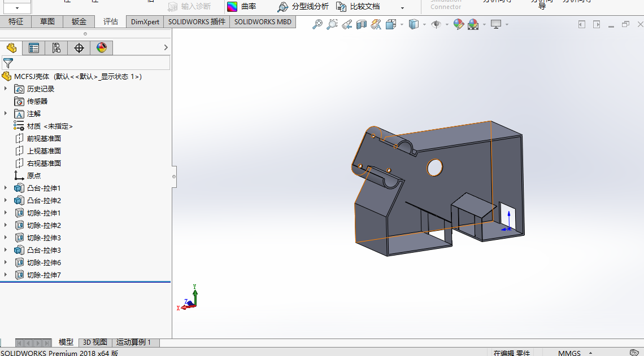The height and width of the screenshot is (356, 644).
Task: Open Display Style dropdown arrow
Action: pyautogui.click(x=424, y=25)
